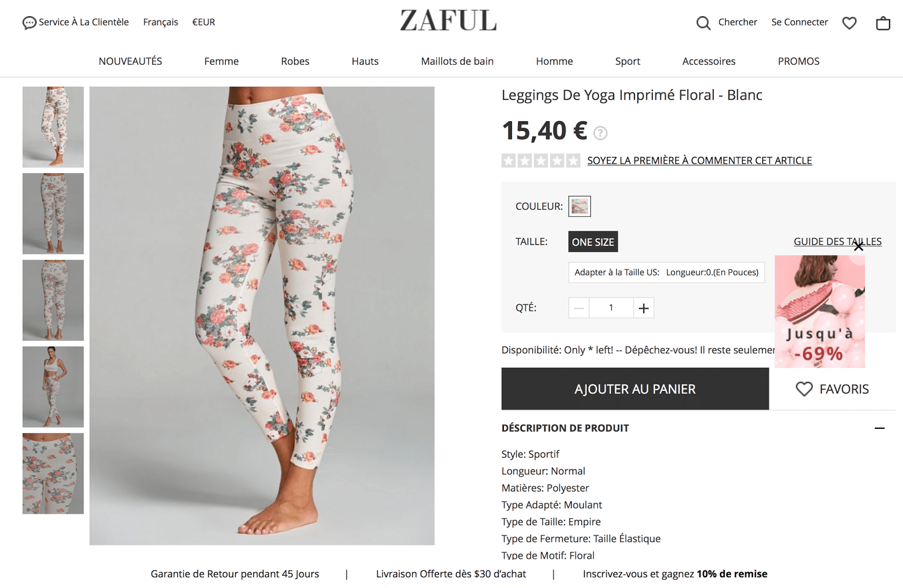Click the search magnifier icon

703,23
